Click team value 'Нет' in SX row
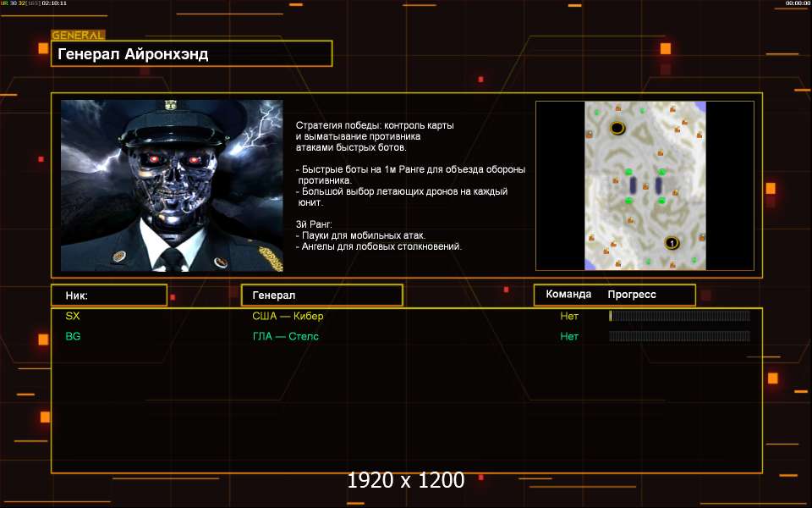The width and height of the screenshot is (812, 508). [x=569, y=316]
